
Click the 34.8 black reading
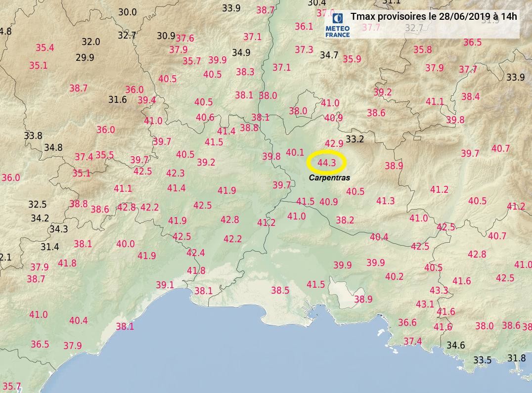tap(53, 147)
